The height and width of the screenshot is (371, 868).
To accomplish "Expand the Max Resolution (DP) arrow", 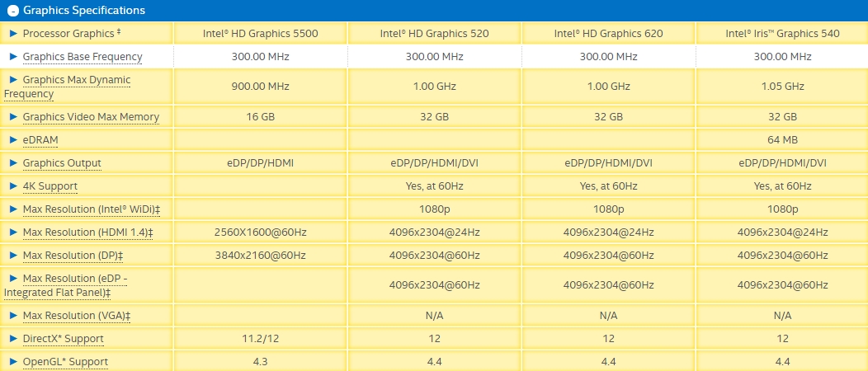I will point(14,255).
